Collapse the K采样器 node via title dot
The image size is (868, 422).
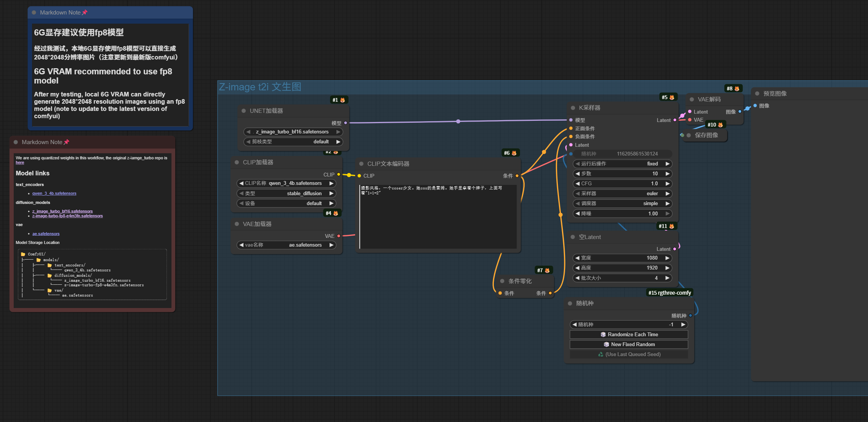click(573, 108)
